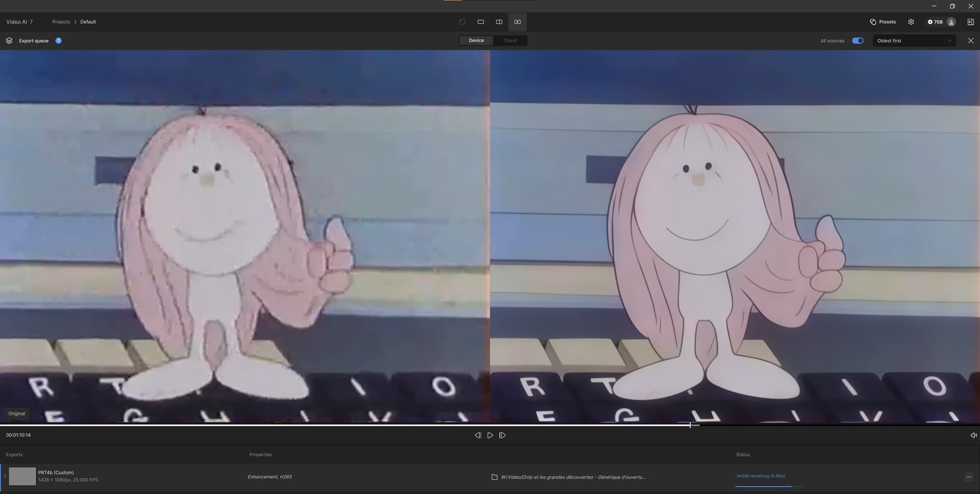Click the 00:01:10:14 timecode
The image size is (980, 494).
pyautogui.click(x=18, y=435)
